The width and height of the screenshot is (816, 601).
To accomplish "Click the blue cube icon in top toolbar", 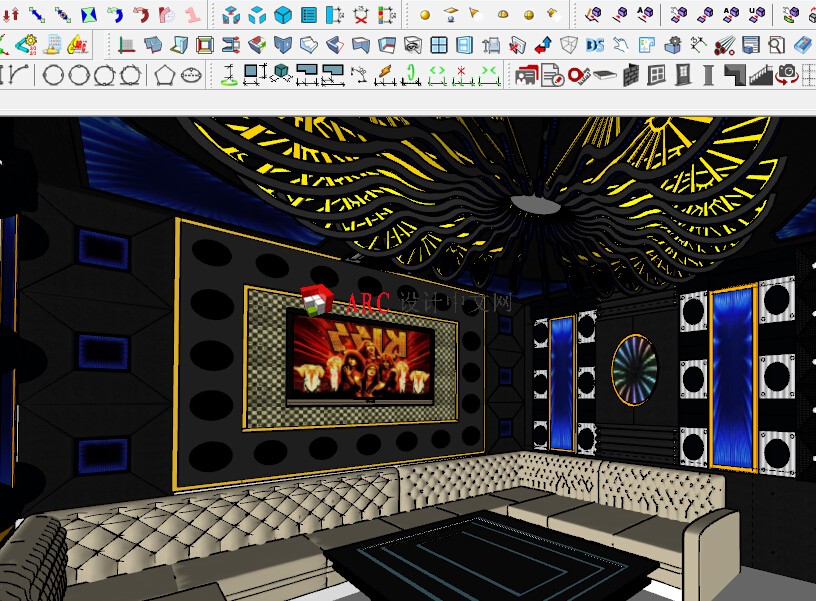I will pos(283,15).
